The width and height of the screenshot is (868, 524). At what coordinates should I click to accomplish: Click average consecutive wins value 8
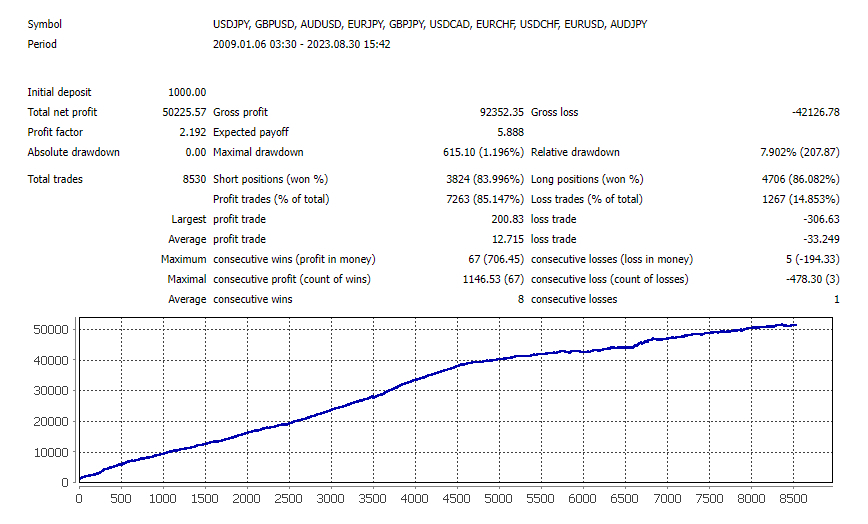[x=520, y=299]
